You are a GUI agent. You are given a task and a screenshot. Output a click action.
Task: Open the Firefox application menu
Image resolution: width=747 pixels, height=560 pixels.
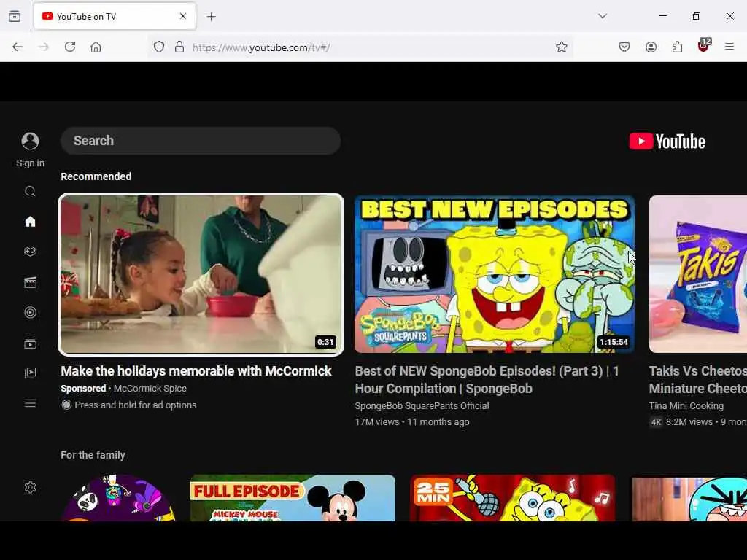pyautogui.click(x=729, y=47)
